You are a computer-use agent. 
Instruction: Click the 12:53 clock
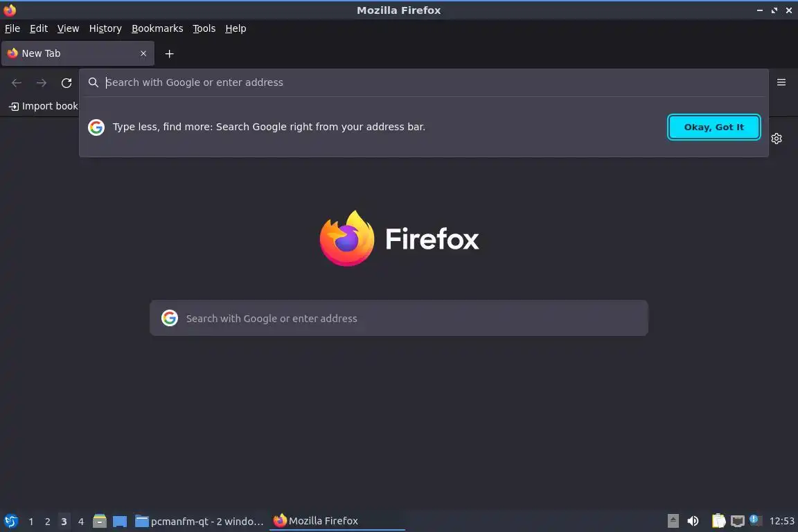coord(781,521)
